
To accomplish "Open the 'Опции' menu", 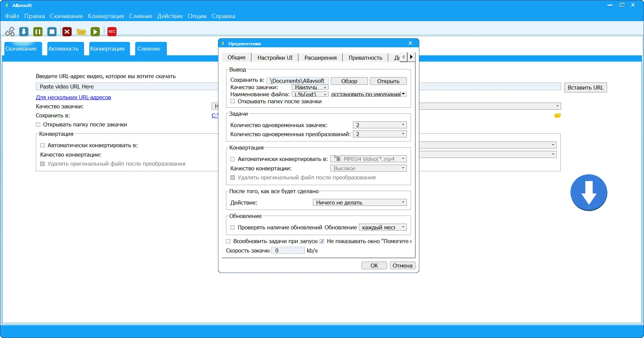I will (x=197, y=16).
